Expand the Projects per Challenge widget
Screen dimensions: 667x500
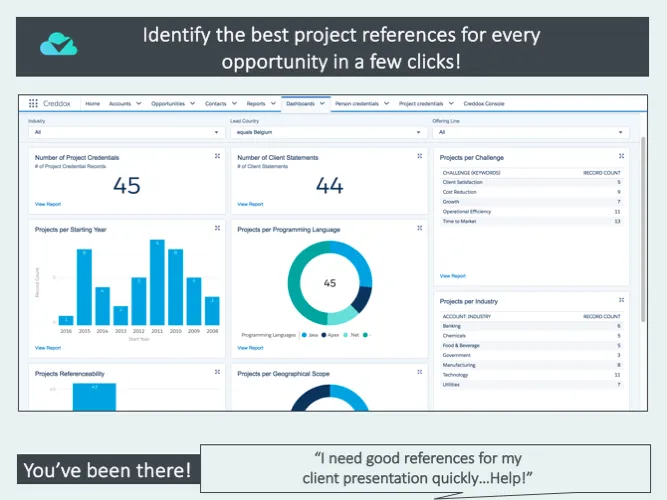(x=621, y=156)
